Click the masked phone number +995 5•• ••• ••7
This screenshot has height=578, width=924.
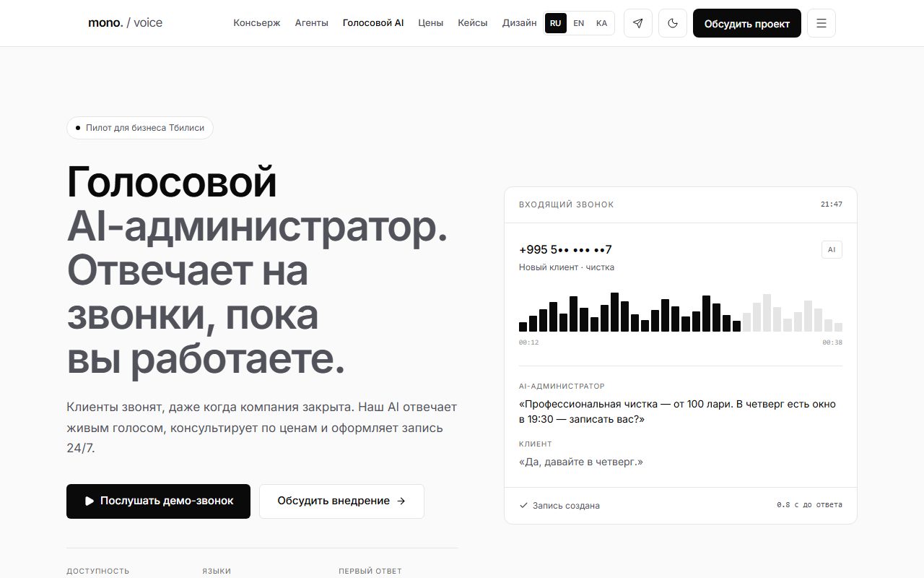[565, 250]
